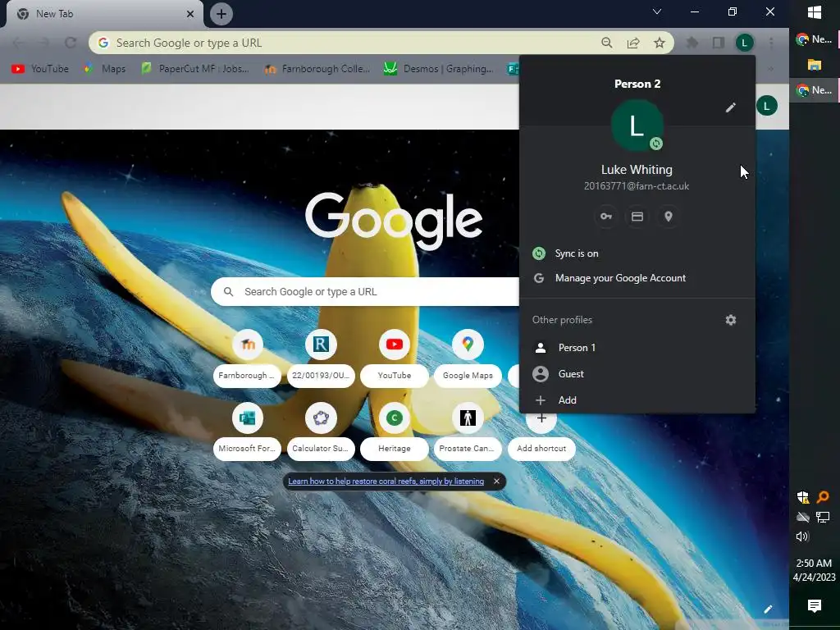
Task: Open network connection tray icon
Action: [823, 517]
